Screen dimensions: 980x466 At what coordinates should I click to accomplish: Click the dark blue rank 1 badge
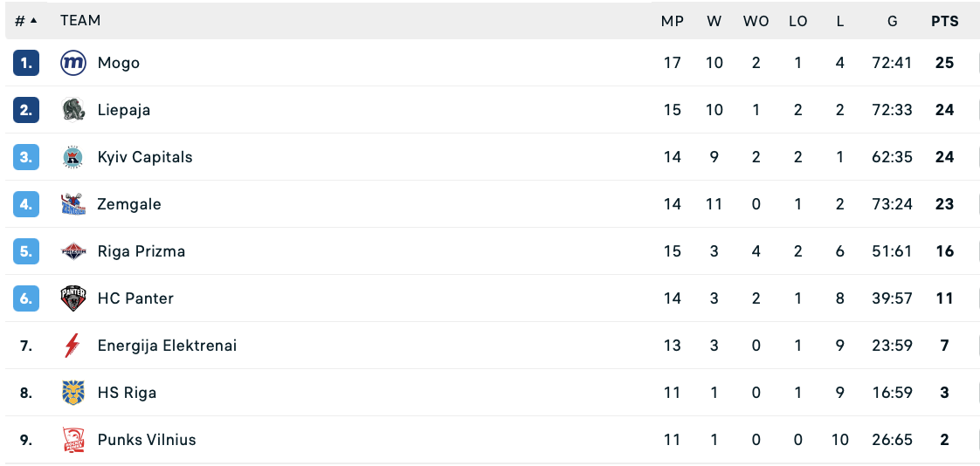pyautogui.click(x=27, y=63)
